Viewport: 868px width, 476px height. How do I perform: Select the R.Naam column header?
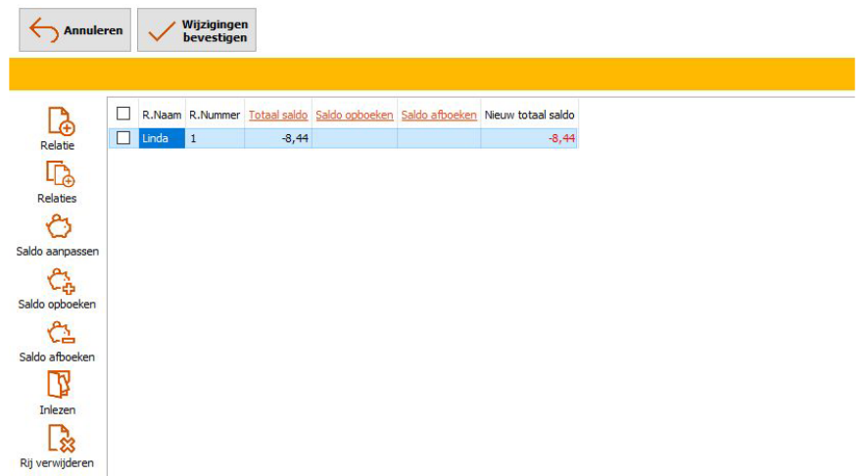(162, 115)
